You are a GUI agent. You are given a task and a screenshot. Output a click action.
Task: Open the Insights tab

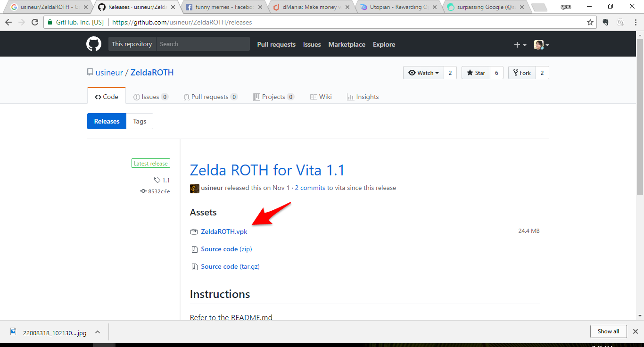click(x=363, y=97)
